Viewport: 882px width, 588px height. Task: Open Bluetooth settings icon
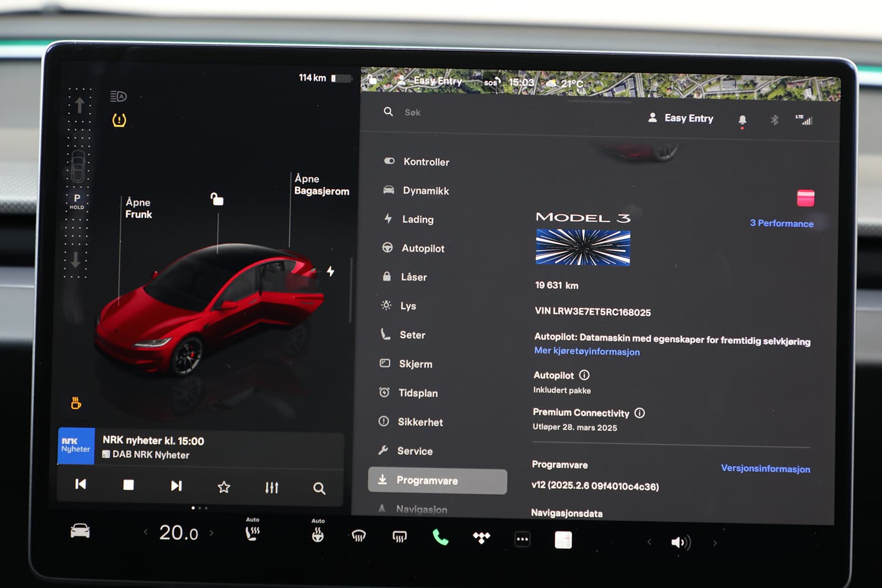774,120
